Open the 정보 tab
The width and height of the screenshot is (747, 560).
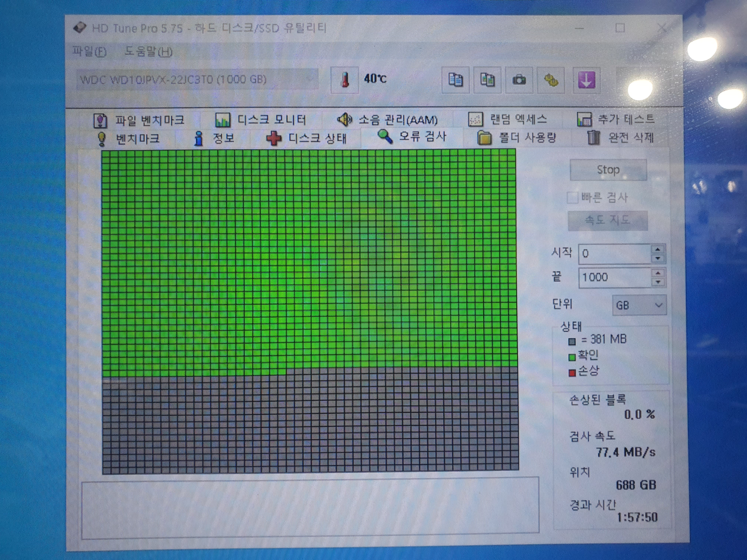214,138
